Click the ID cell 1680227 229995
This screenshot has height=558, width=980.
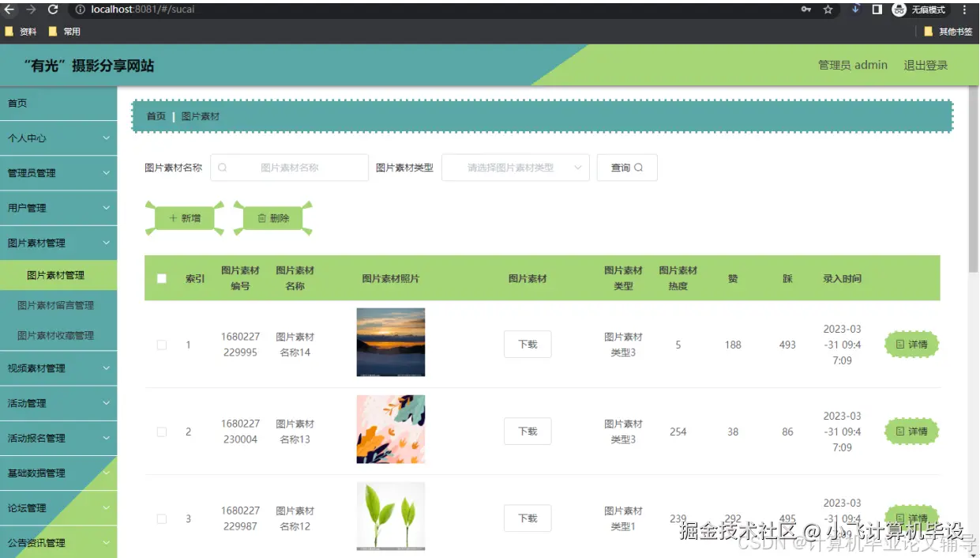(x=240, y=345)
